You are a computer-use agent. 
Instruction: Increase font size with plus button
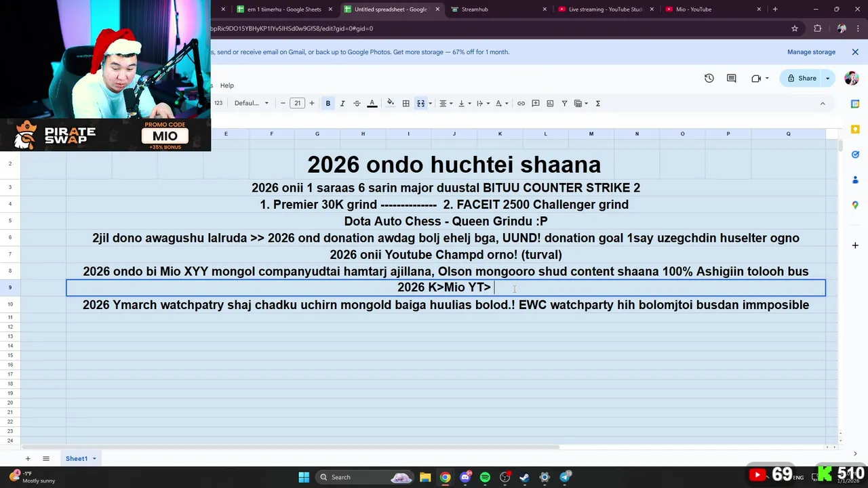(312, 104)
